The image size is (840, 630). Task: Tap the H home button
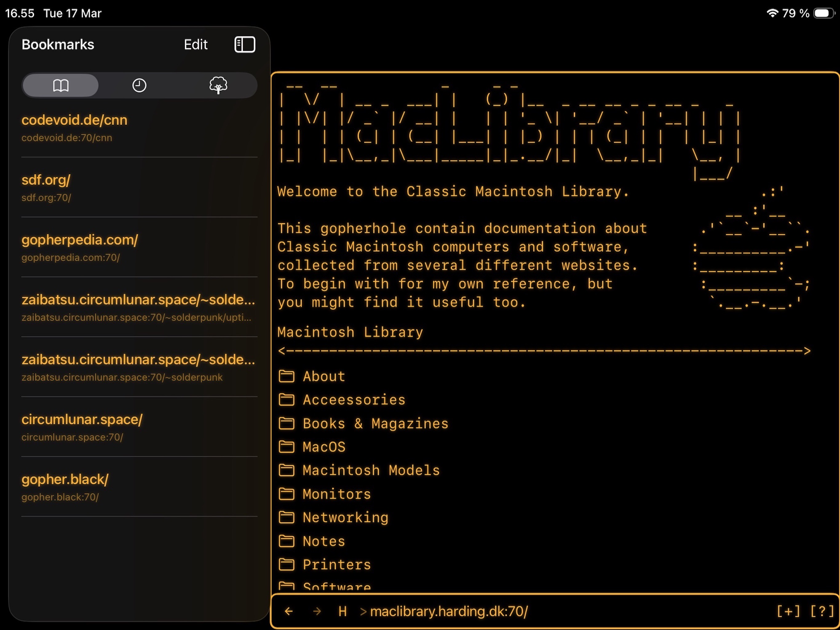click(x=343, y=611)
